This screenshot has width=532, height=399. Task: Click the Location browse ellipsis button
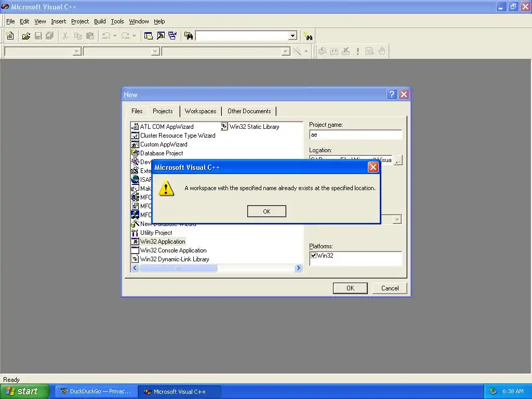point(398,160)
